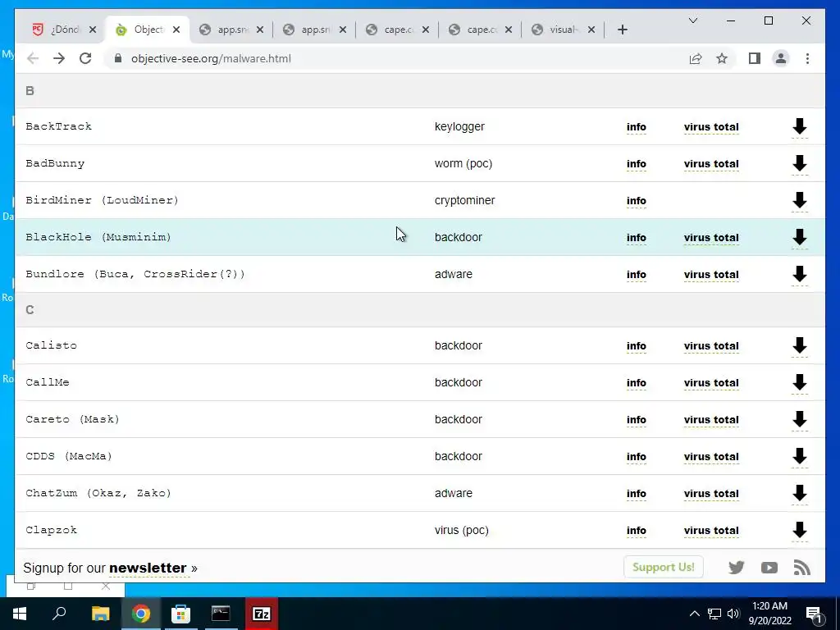Open the Chrome profile avatar
Viewport: 840px width, 630px height.
click(781, 58)
